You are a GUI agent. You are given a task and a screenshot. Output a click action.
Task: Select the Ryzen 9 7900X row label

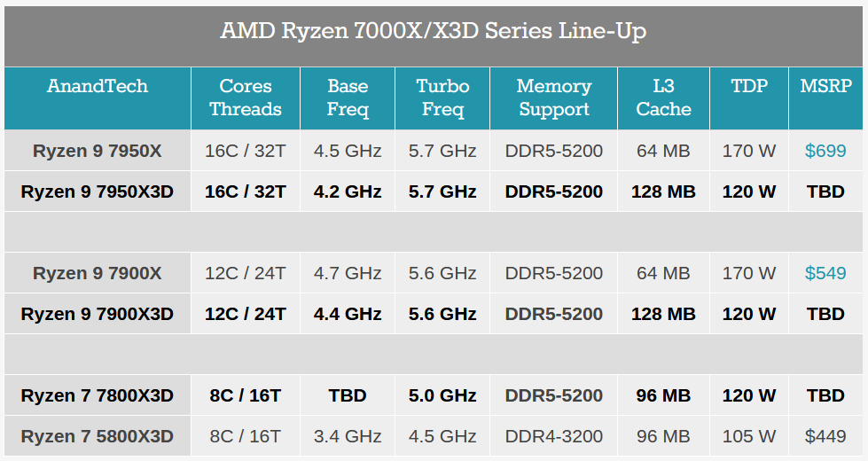coord(98,273)
